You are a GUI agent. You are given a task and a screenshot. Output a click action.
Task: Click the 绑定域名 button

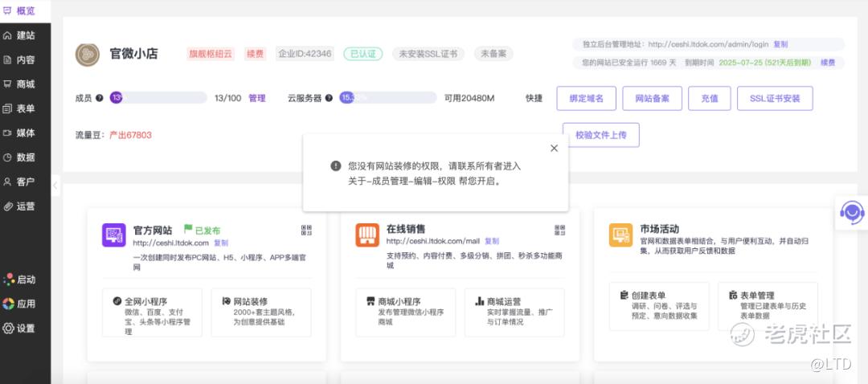(x=585, y=98)
